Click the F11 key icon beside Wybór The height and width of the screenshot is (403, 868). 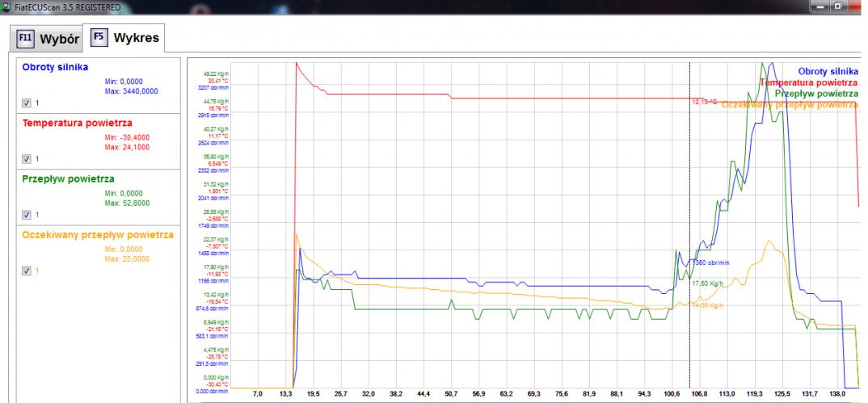(26, 40)
